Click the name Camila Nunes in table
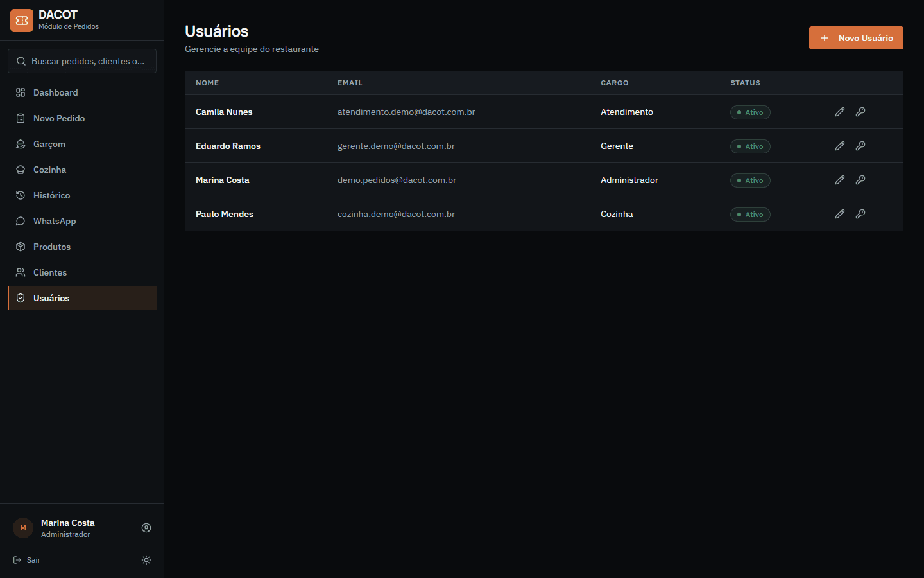The width and height of the screenshot is (924, 578). tap(224, 112)
